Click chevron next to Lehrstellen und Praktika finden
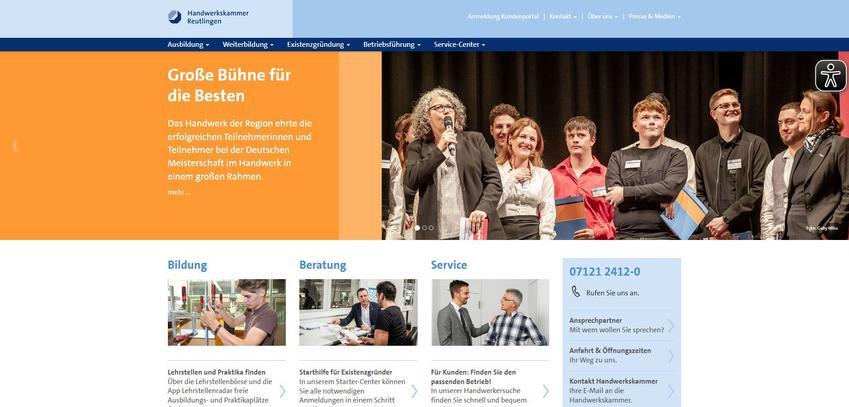This screenshot has height=407, width=849. coord(282,391)
